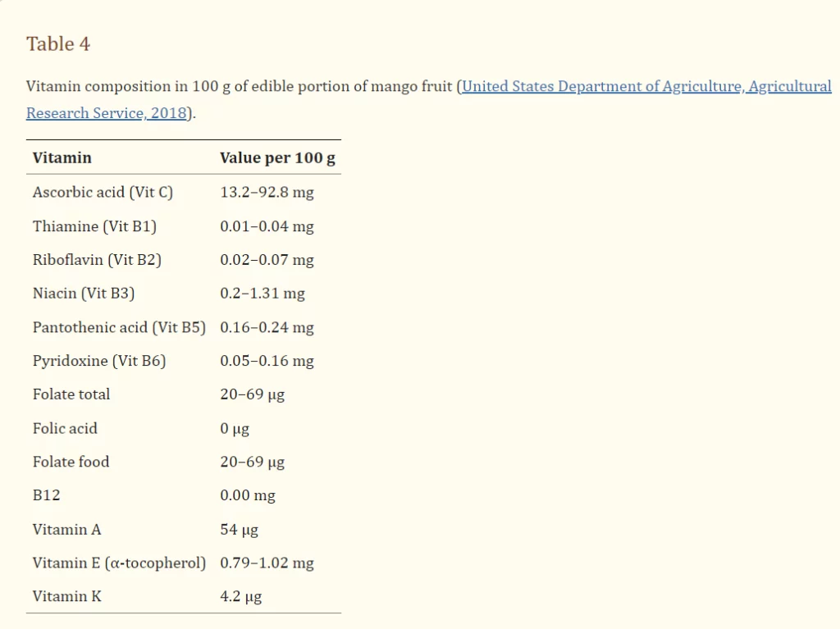
Task: Select the Thiamine (Vit B1) row label
Action: tap(94, 226)
